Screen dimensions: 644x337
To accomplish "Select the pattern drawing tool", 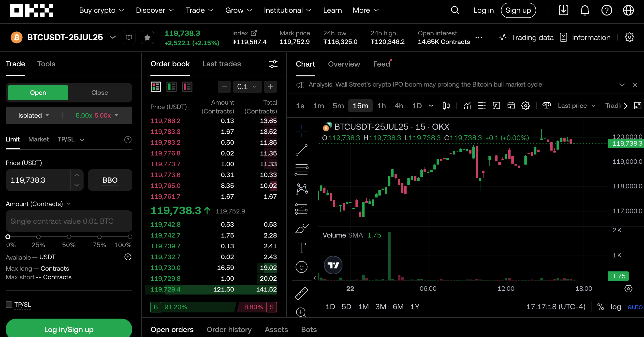I will (302, 189).
